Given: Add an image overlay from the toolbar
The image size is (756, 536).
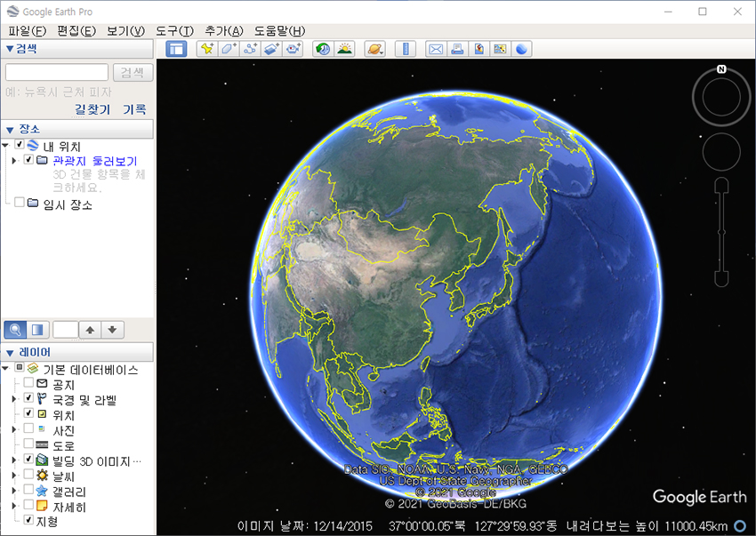Looking at the screenshot, I should [x=271, y=49].
